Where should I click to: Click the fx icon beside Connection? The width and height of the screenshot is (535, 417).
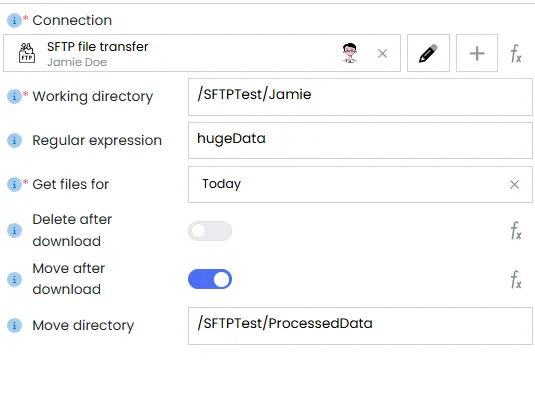(x=516, y=54)
